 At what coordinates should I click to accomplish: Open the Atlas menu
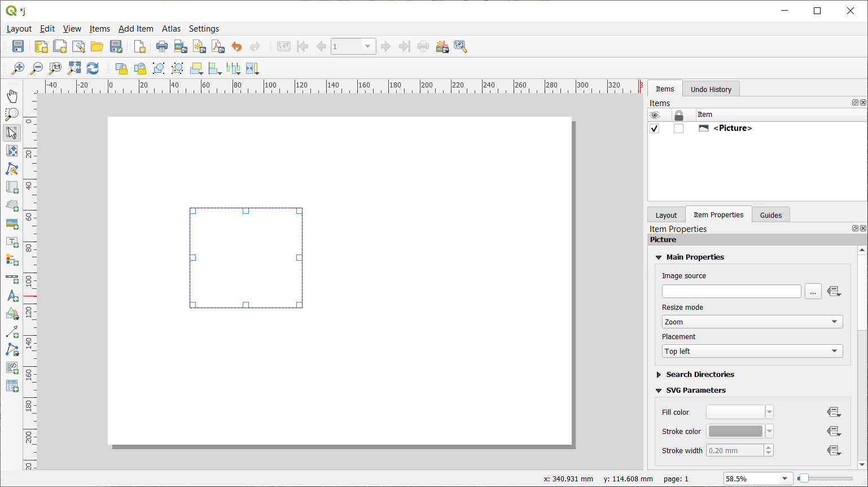click(x=171, y=29)
